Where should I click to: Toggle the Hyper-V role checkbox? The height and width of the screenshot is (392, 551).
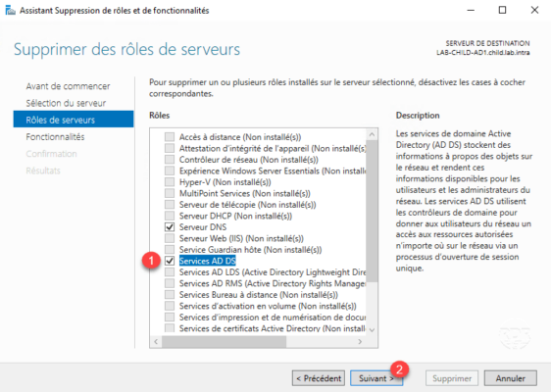click(x=170, y=182)
